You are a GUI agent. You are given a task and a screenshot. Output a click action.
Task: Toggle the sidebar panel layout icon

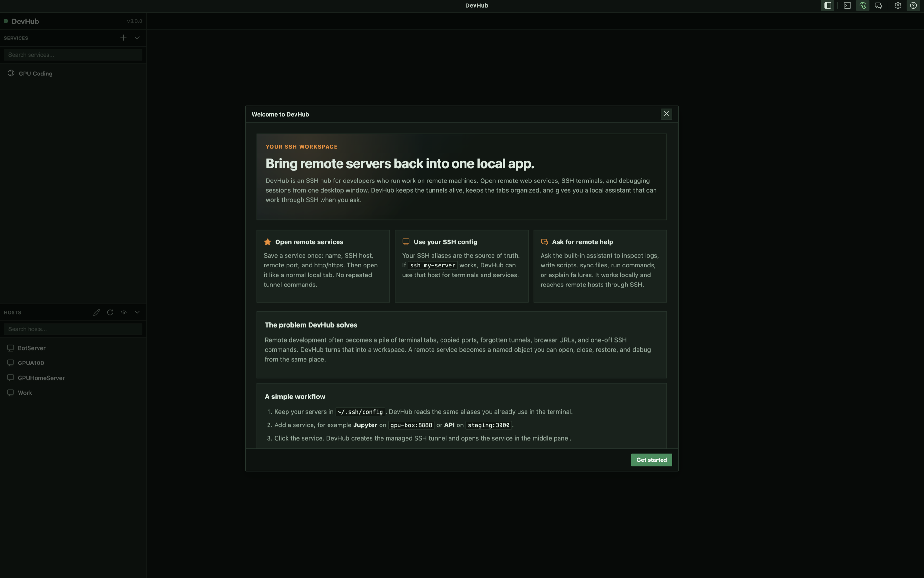827,5
